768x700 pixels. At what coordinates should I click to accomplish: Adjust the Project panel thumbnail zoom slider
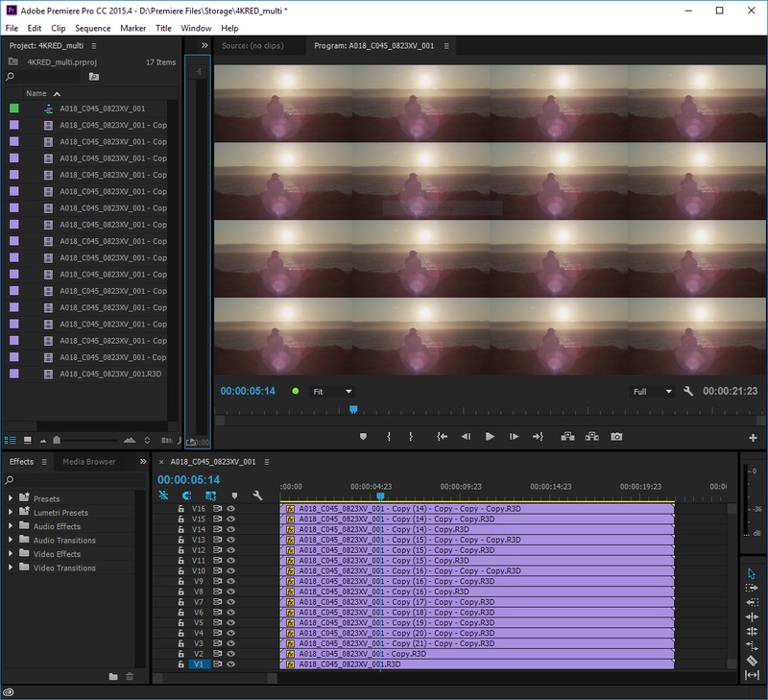[58, 440]
